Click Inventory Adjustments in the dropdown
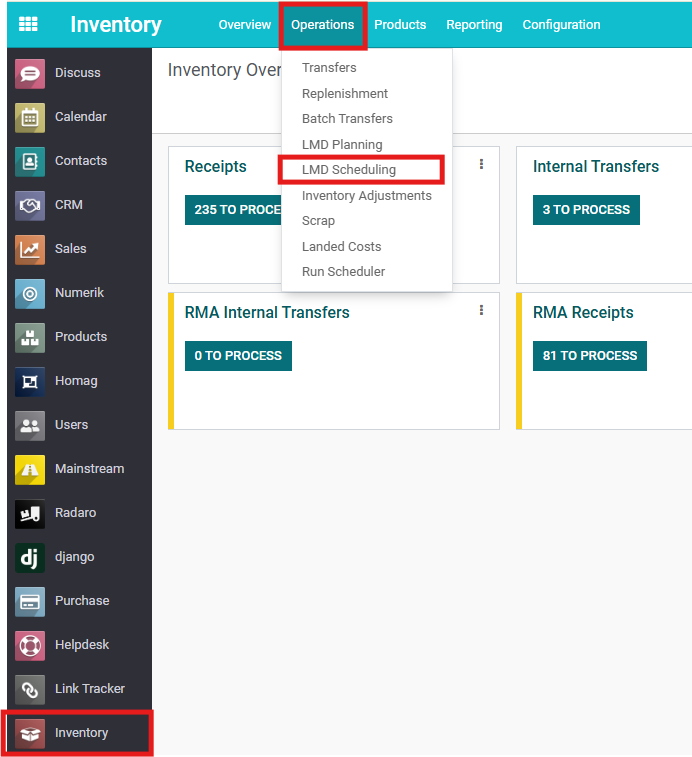The image size is (692, 757). [366, 196]
